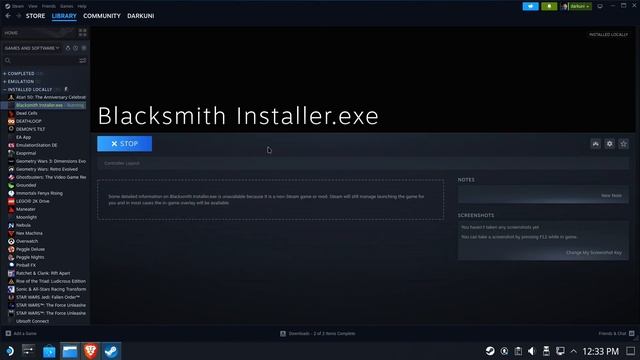The image size is (640, 360).
Task: Open the removable storage tray icon
Action: point(546,351)
